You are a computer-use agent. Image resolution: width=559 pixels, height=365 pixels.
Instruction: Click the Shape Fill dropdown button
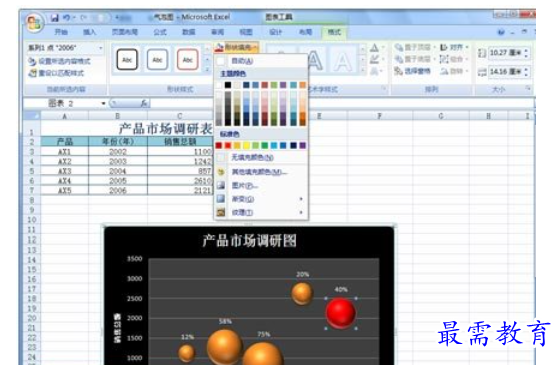click(x=236, y=47)
